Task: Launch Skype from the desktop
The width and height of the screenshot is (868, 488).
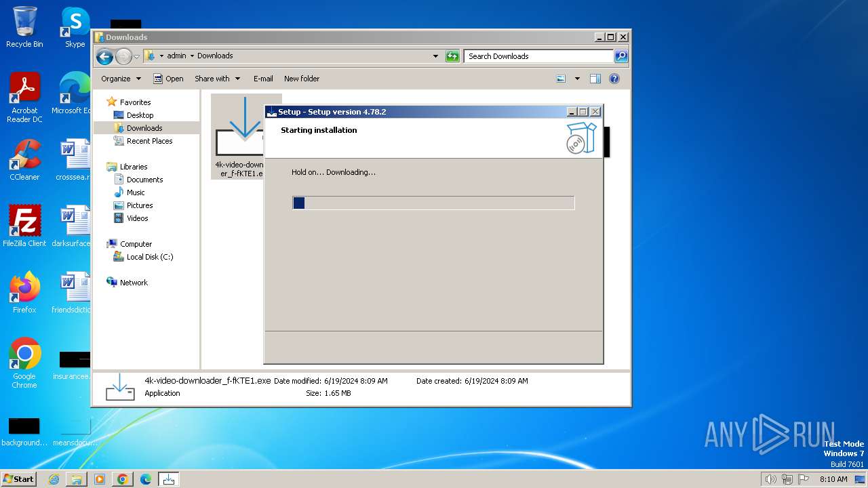Action: tap(75, 27)
